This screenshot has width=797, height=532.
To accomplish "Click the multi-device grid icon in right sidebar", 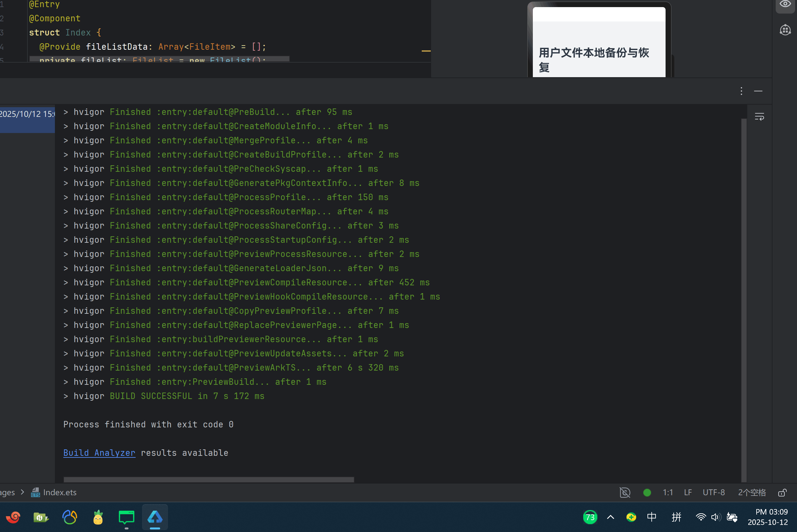I will coord(785,30).
